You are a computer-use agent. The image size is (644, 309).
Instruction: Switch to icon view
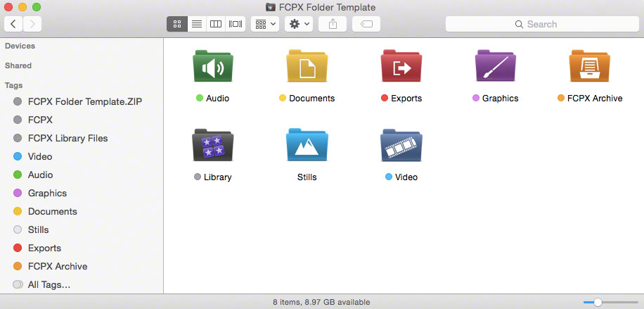coord(177,24)
